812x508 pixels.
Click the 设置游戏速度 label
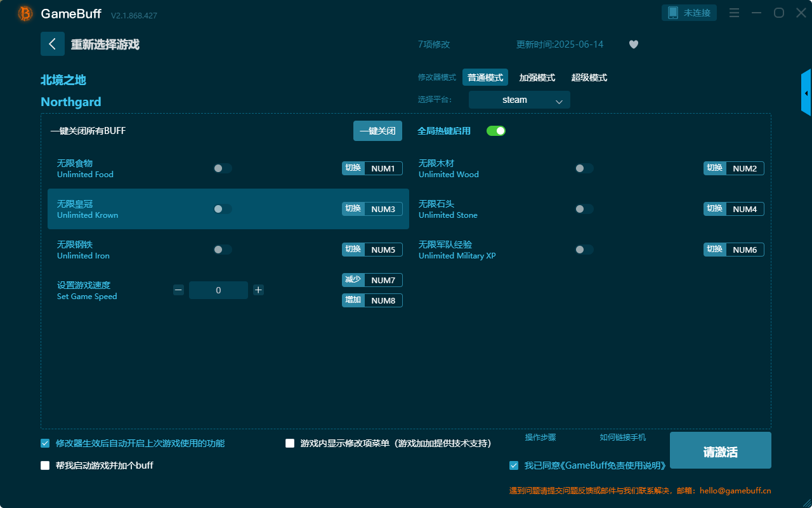coord(84,285)
